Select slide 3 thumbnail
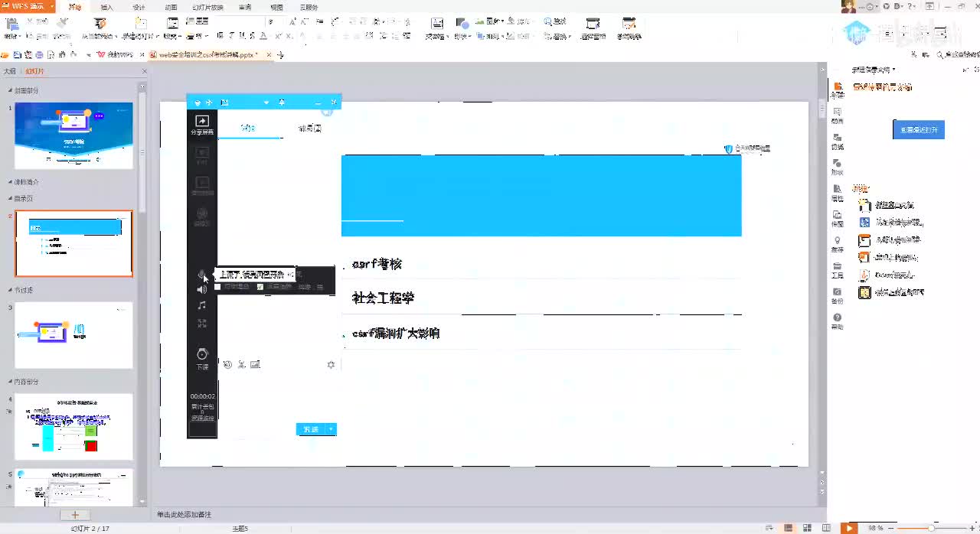The height and width of the screenshot is (534, 980). click(x=73, y=335)
